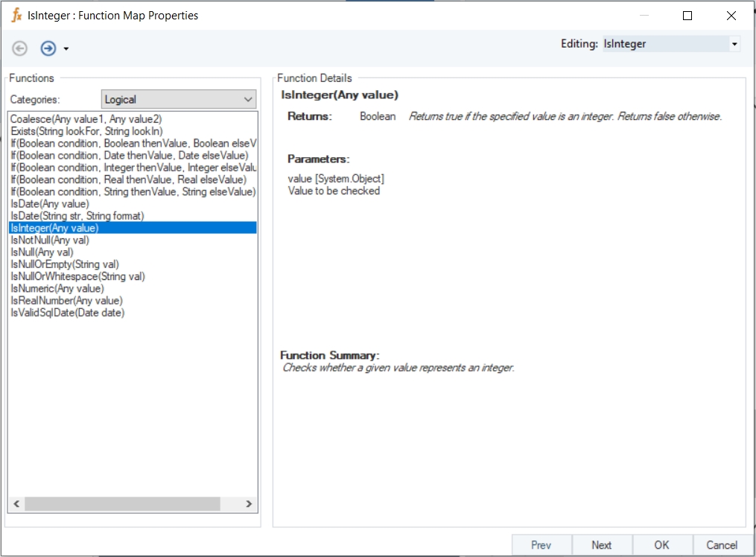Choose IsNumeric(Any value) function
The width and height of the screenshot is (756, 557).
coord(57,288)
